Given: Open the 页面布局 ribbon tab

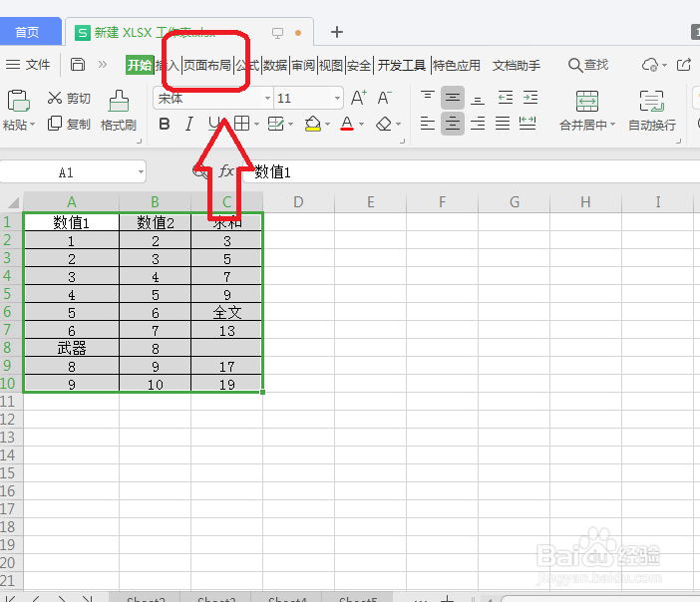Looking at the screenshot, I should (207, 65).
